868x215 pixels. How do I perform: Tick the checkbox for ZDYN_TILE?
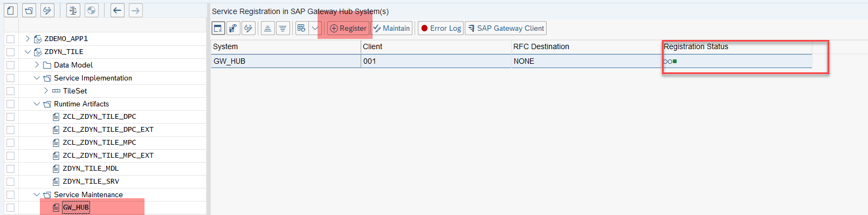coord(10,52)
